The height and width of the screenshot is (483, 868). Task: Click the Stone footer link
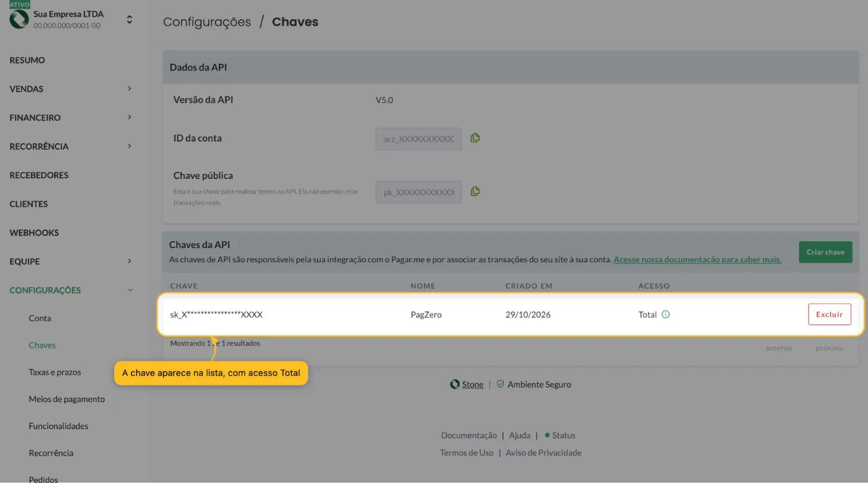(472, 384)
